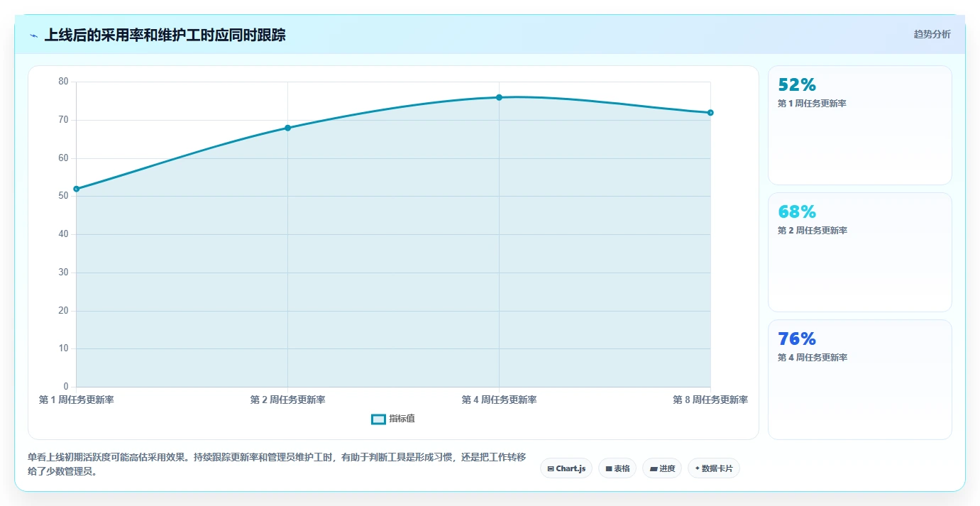The height and width of the screenshot is (506, 980).
Task: Click the y-axis value 50
Action: [63, 196]
